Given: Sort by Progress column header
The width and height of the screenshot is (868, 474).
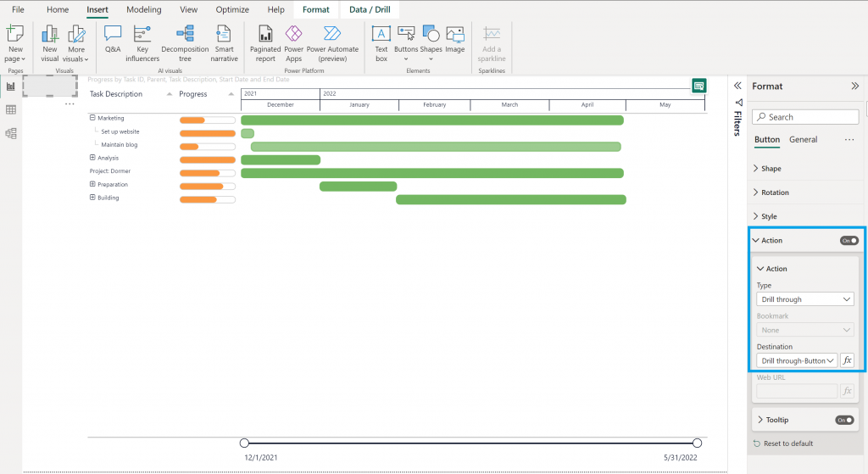Looking at the screenshot, I should (192, 94).
